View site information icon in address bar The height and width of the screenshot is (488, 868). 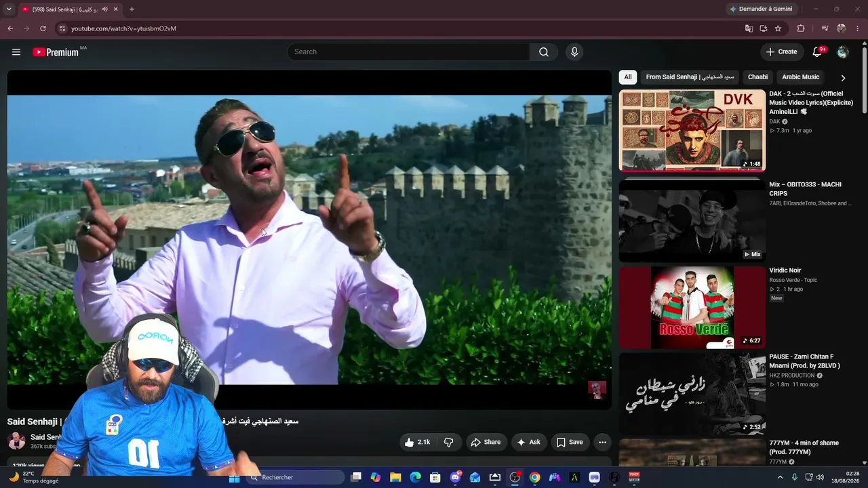tap(62, 28)
